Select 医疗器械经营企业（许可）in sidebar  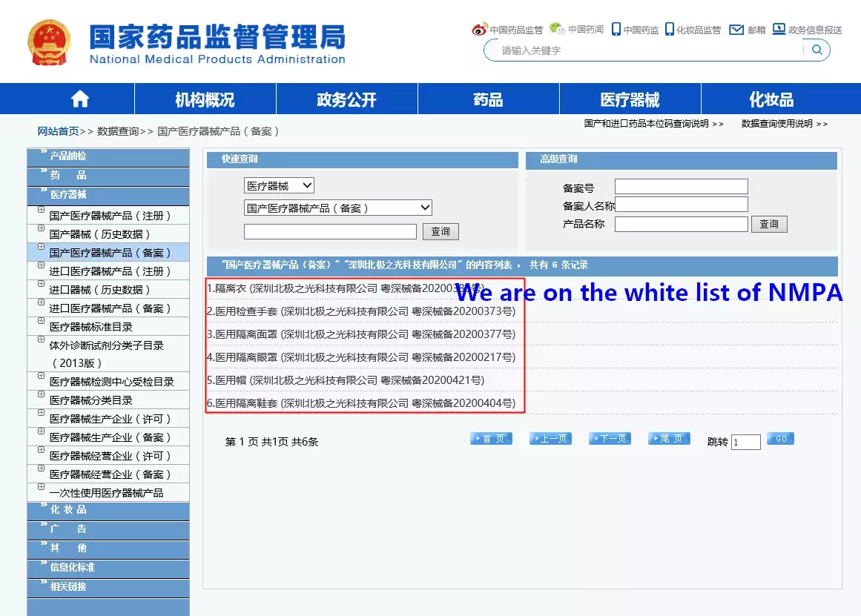[x=110, y=456]
